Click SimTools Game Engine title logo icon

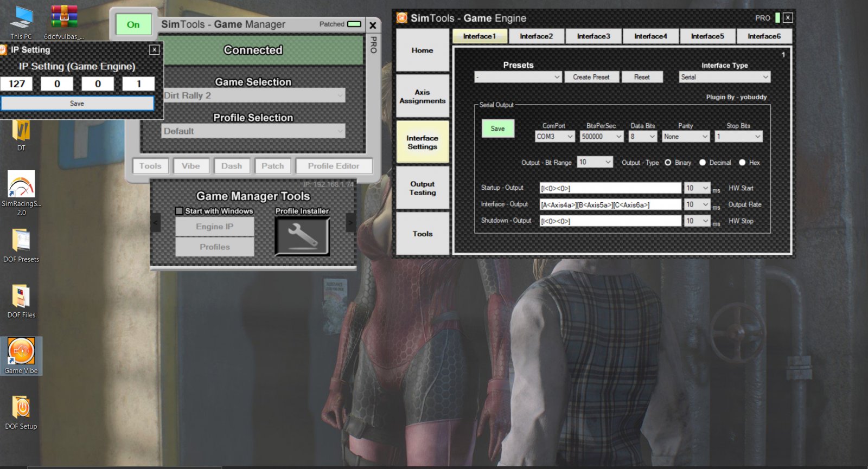click(x=401, y=18)
